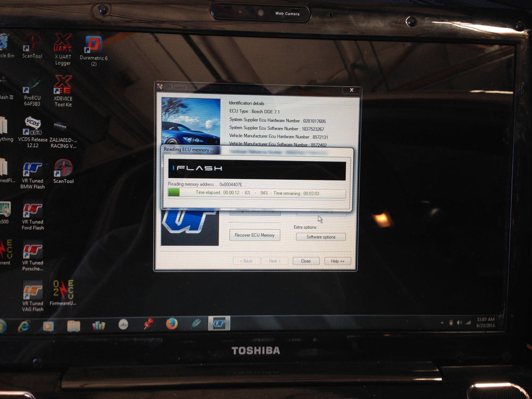This screenshot has width=532, height=399.
Task: Select the ZA1JA01D Racing file icon
Action: (62, 129)
